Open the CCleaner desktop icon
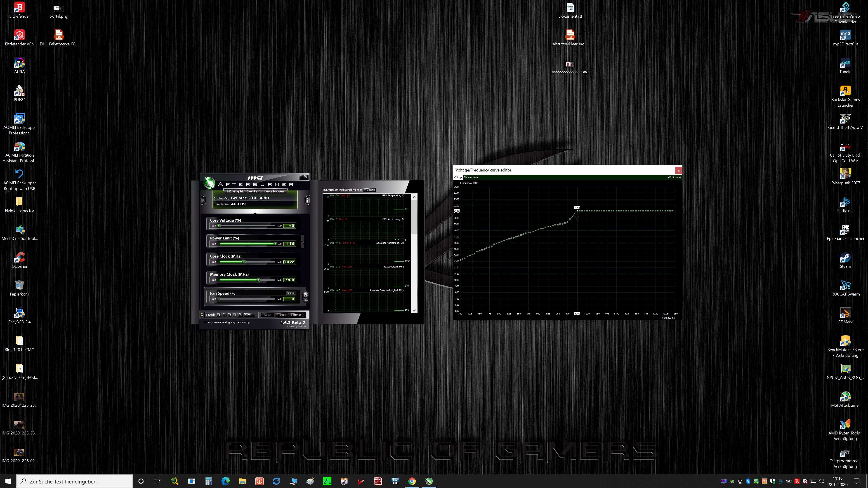Image resolution: width=868 pixels, height=488 pixels. tap(19, 260)
